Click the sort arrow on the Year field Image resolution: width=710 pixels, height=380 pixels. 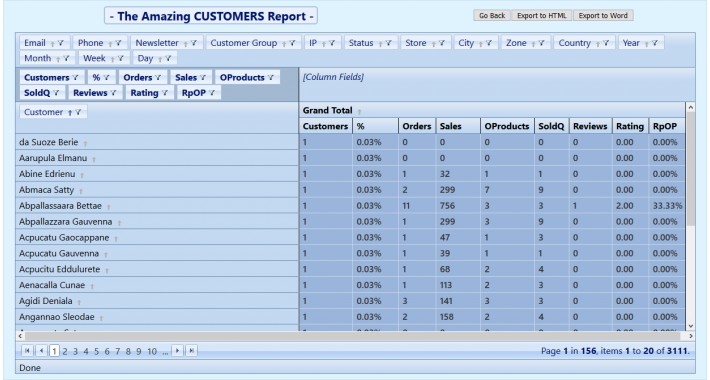(646, 44)
